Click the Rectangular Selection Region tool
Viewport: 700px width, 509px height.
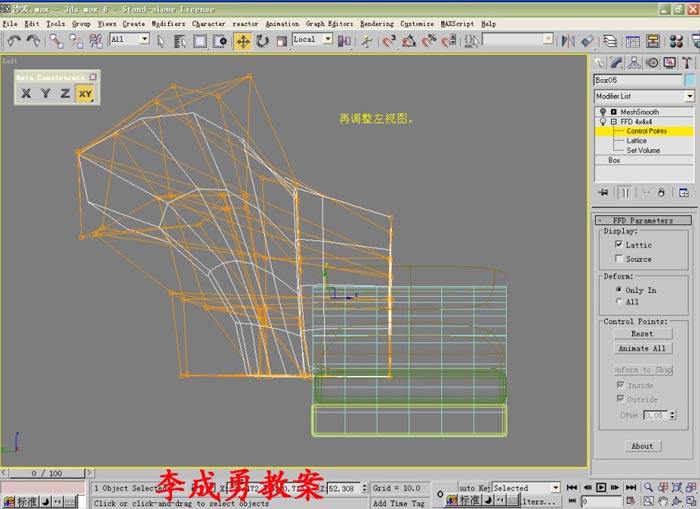click(200, 42)
